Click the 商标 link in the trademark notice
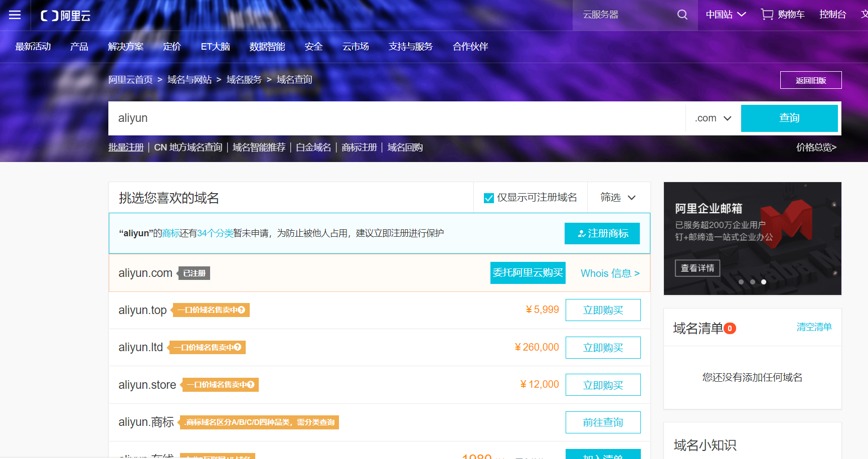868x459 pixels. 171,233
